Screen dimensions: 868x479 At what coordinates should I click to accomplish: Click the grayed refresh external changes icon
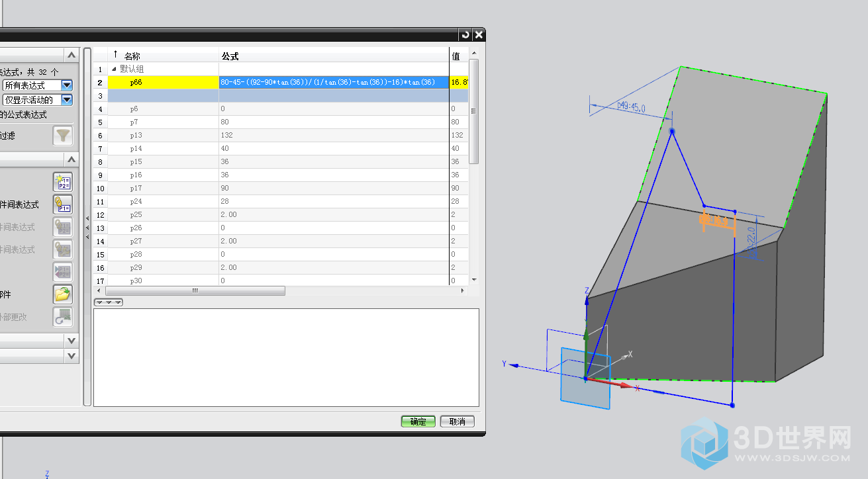click(x=63, y=317)
